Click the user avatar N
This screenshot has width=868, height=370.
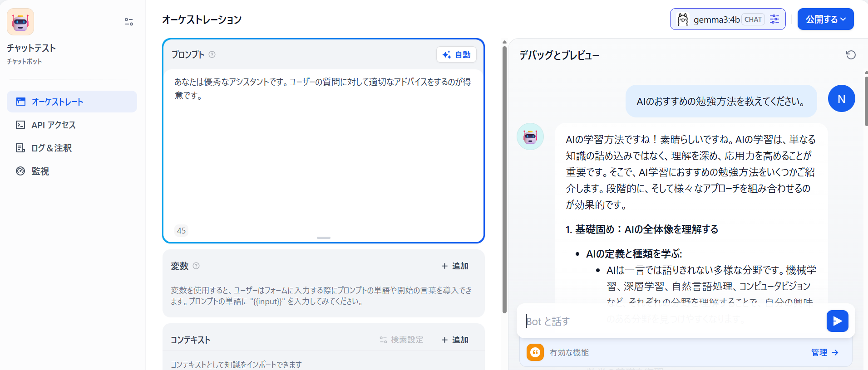[x=842, y=98]
